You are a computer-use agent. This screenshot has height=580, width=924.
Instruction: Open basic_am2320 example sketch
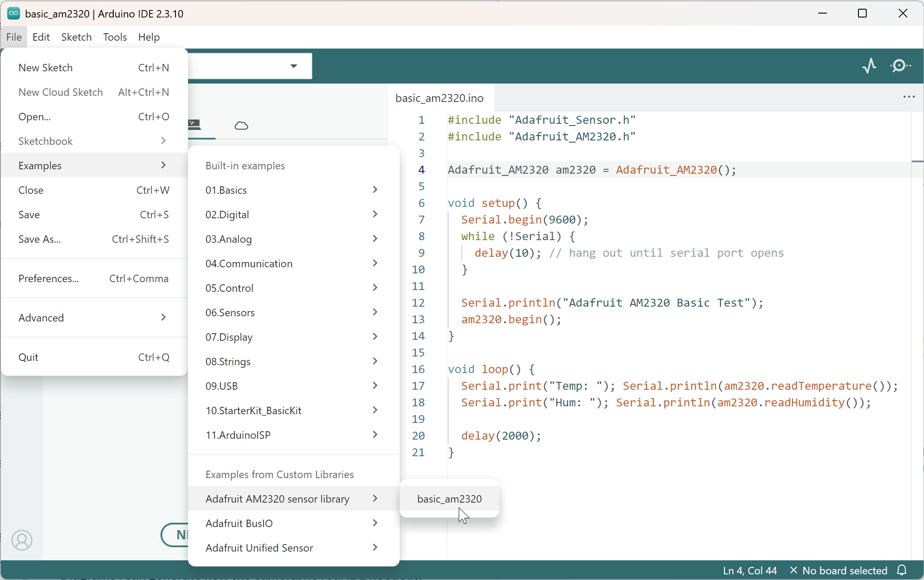point(450,499)
